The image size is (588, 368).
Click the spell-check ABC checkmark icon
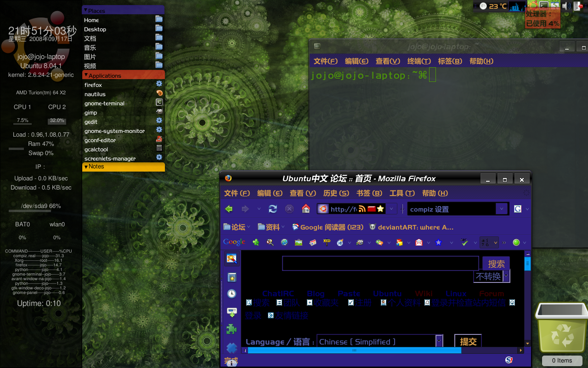click(x=464, y=242)
